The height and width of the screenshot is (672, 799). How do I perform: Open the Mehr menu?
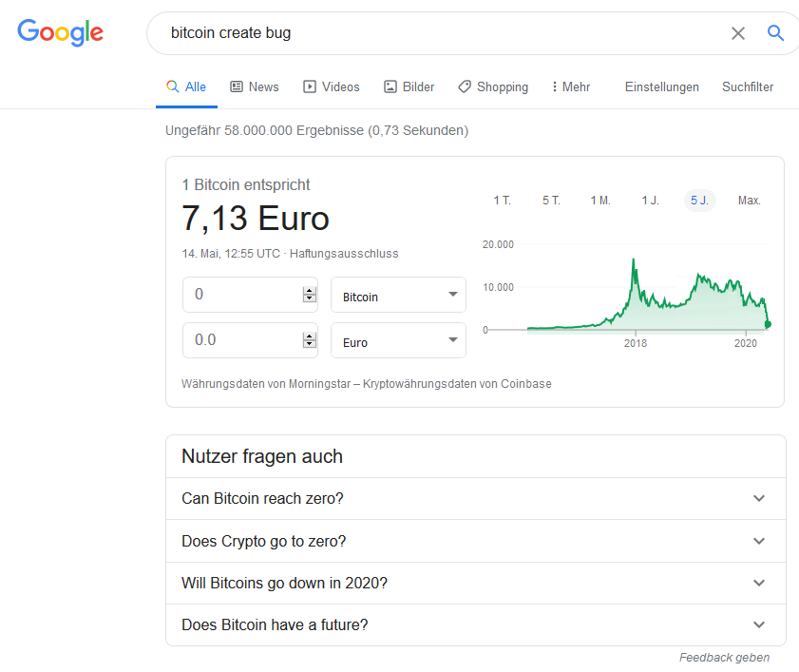(571, 86)
